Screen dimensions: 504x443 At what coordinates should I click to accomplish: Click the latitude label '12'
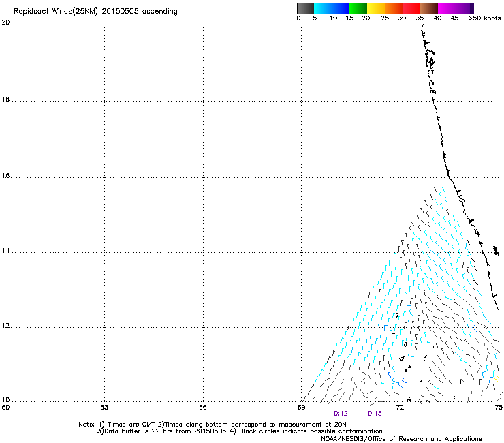[x=5, y=326]
